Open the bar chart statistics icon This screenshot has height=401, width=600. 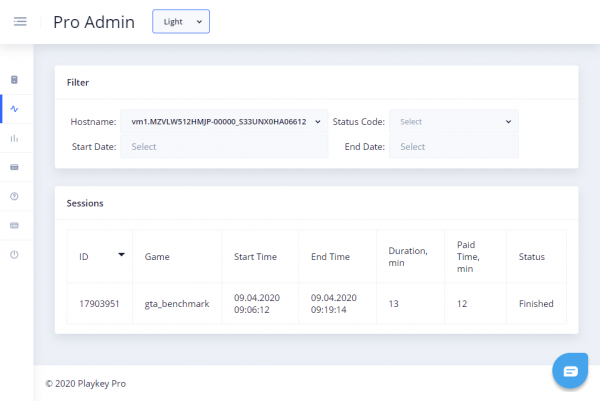coord(14,138)
